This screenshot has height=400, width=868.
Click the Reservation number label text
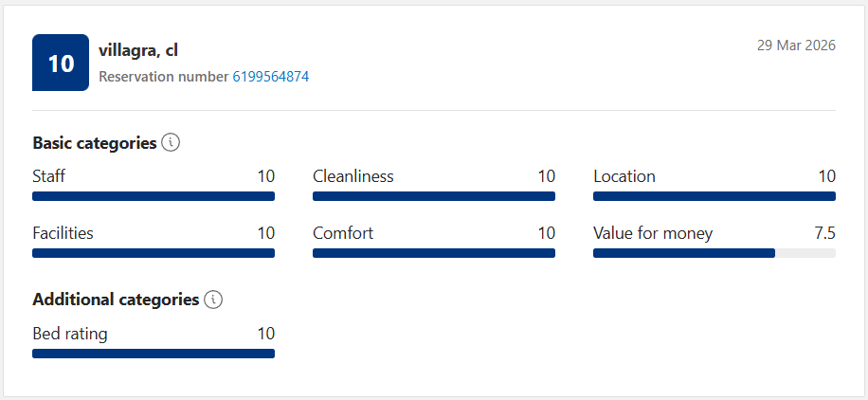[163, 77]
